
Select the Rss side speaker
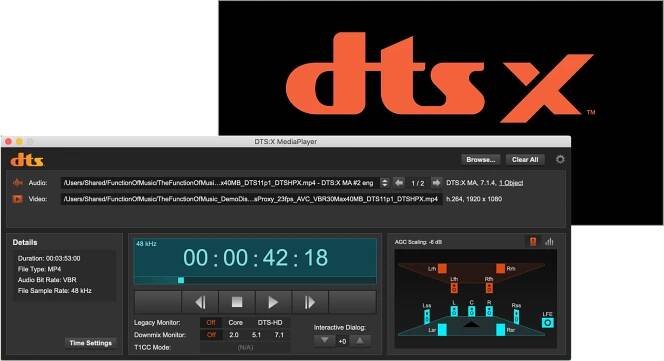pyautogui.click(x=516, y=317)
